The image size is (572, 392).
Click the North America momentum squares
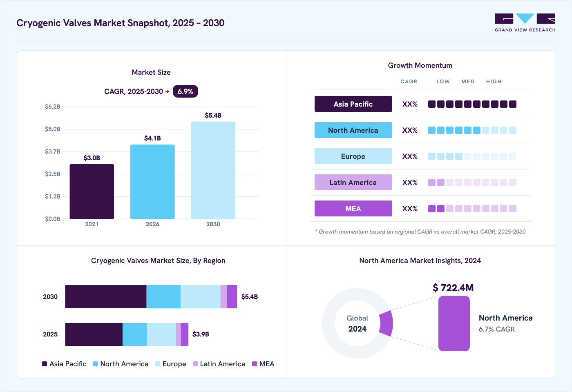click(472, 130)
